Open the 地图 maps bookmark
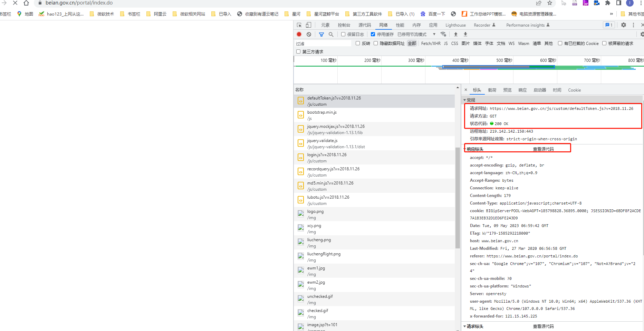Image resolution: width=644 pixels, height=331 pixels. click(25, 14)
